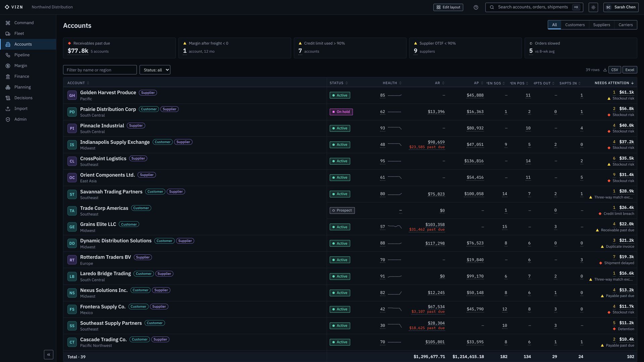Image resolution: width=644 pixels, height=362 pixels.
Task: Open the Pipeline sidebar icon
Action: coord(8,55)
